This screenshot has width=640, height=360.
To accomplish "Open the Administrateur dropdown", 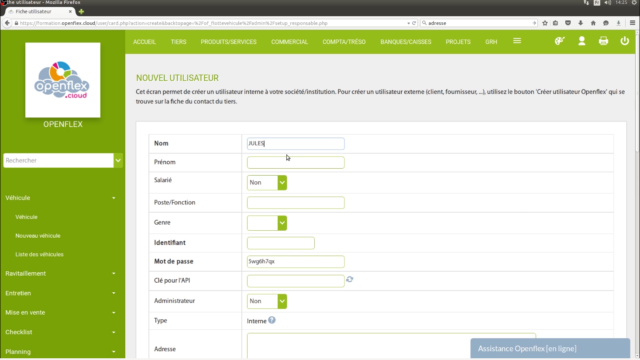I will [267, 301].
